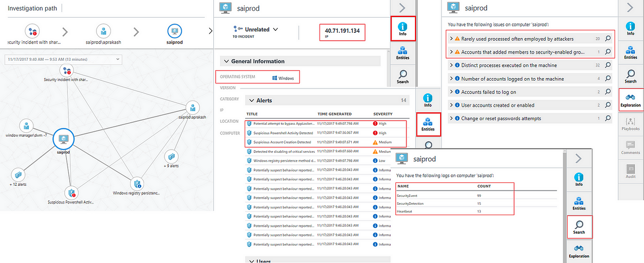Screen dimensions: 644x263
Task: Collapse issues panel with top arrow
Action: (631, 7)
